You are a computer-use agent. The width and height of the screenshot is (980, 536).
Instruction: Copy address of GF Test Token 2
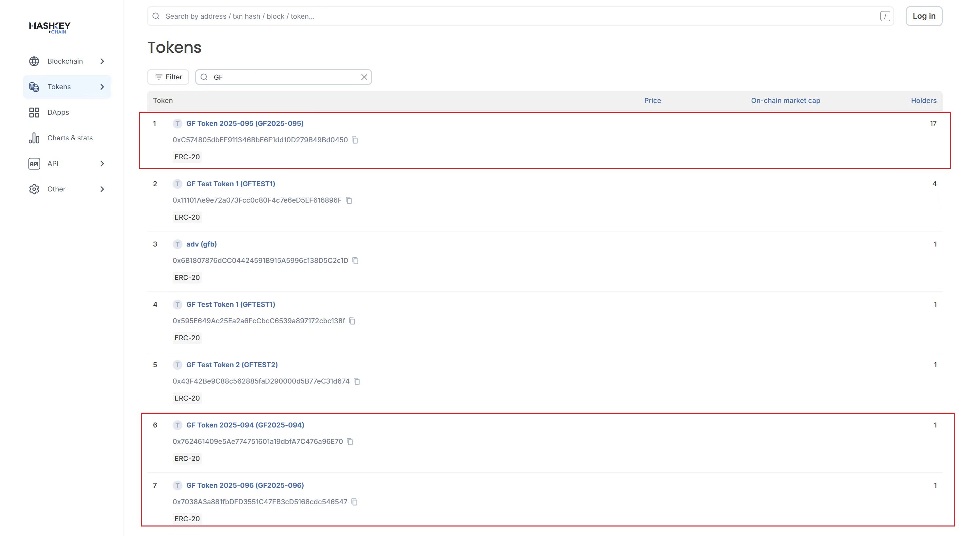pos(357,382)
